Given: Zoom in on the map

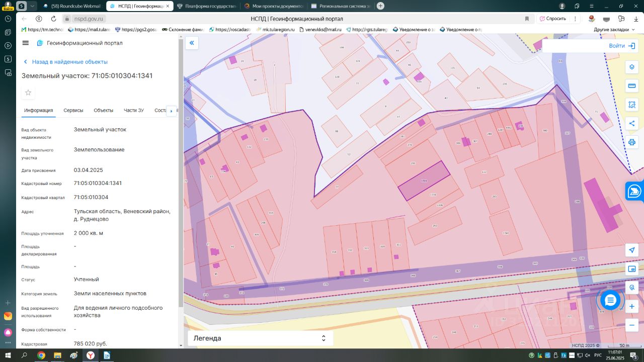Looking at the screenshot, I should (x=632, y=306).
